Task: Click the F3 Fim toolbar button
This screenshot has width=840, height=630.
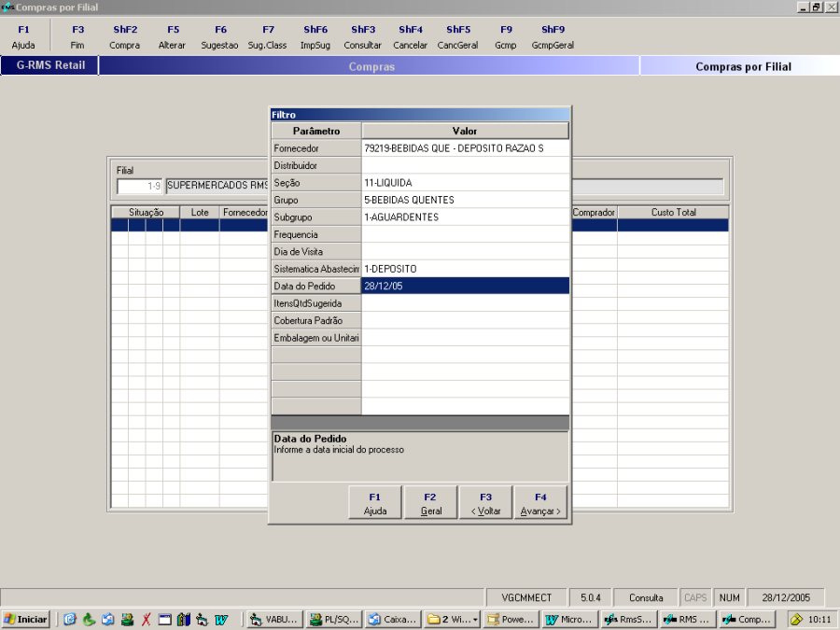Action: click(x=77, y=37)
